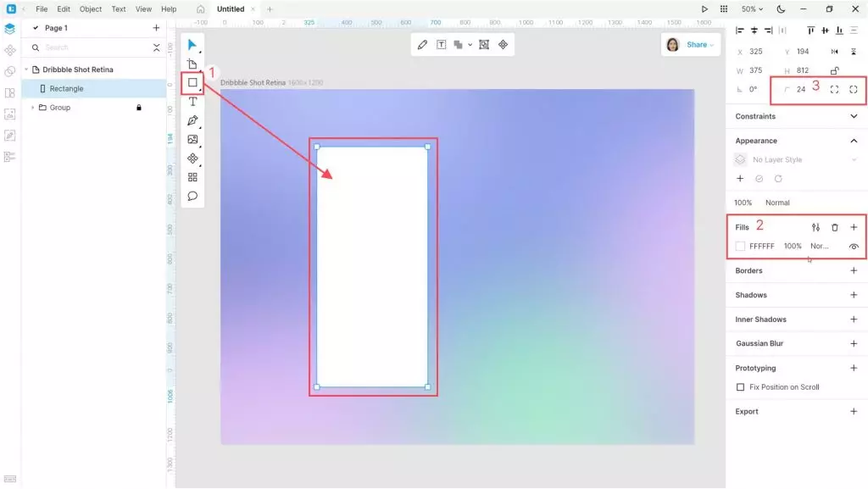This screenshot has width=868, height=489.
Task: Select the Move/Select arrow tool
Action: 192,45
